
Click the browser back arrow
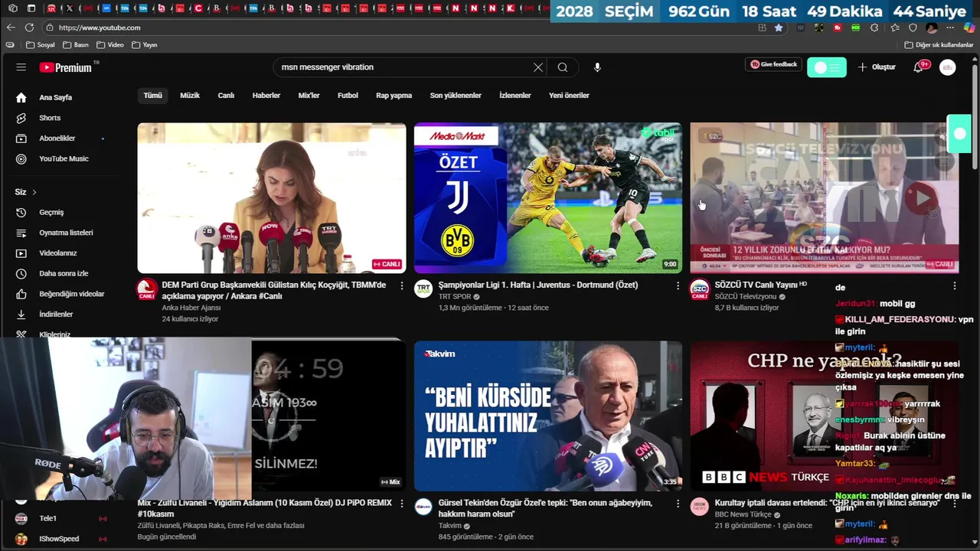point(11,28)
